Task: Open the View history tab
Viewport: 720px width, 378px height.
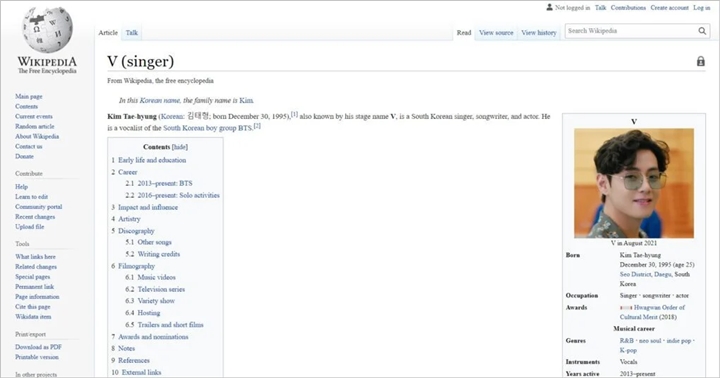Action: click(x=539, y=33)
